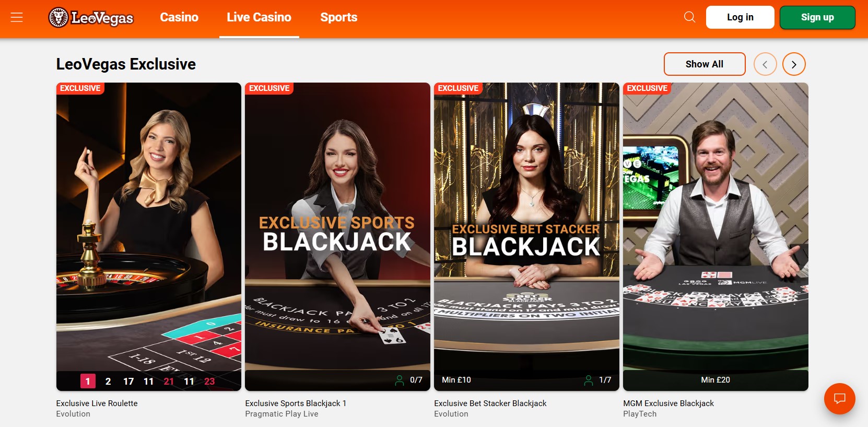
Task: Open the hamburger menu
Action: point(17,17)
